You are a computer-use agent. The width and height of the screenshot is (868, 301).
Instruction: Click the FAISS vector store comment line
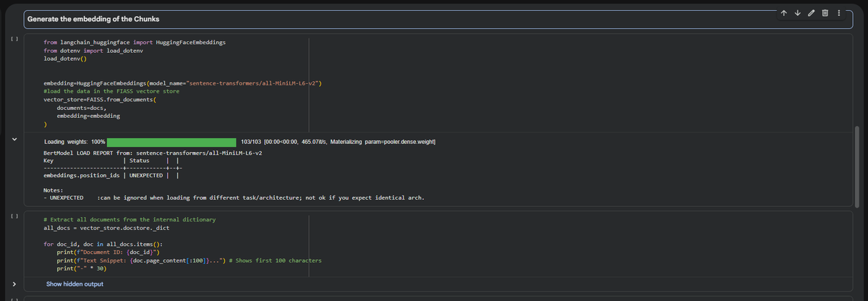click(x=111, y=91)
